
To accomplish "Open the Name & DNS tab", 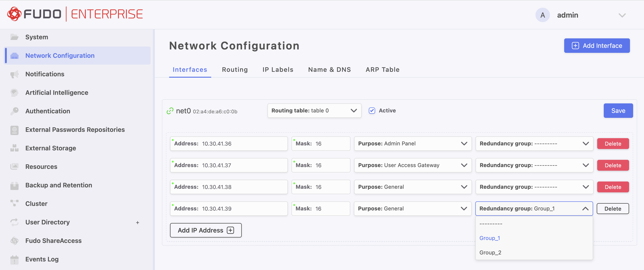I will (329, 70).
